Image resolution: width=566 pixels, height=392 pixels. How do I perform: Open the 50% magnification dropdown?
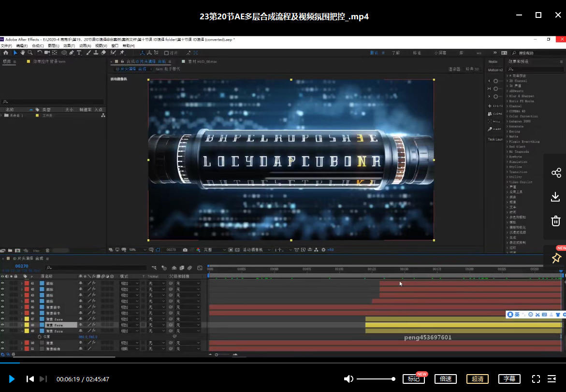click(x=138, y=250)
